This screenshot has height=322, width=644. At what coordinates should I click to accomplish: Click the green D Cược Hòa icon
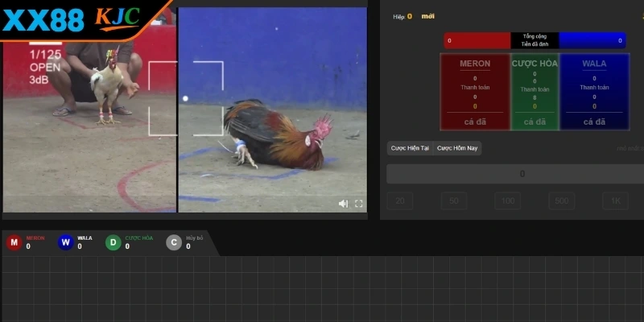click(114, 242)
